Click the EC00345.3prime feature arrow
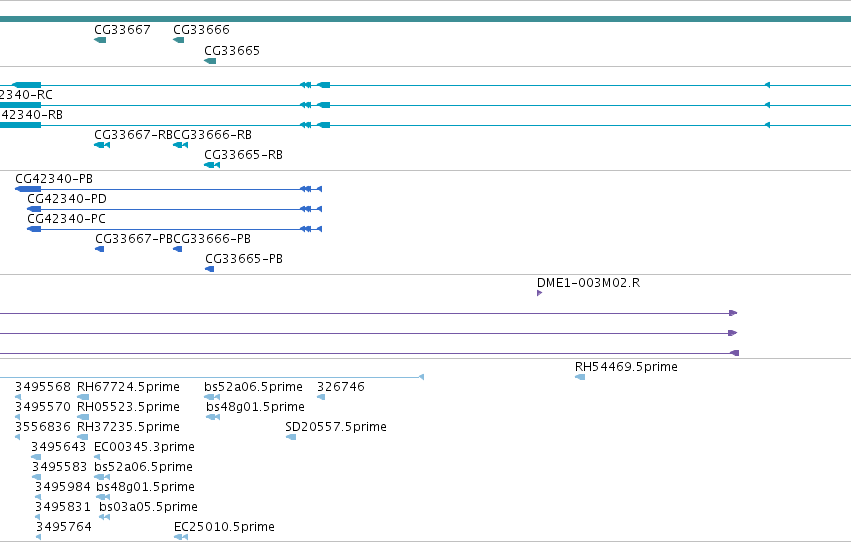 (97, 457)
